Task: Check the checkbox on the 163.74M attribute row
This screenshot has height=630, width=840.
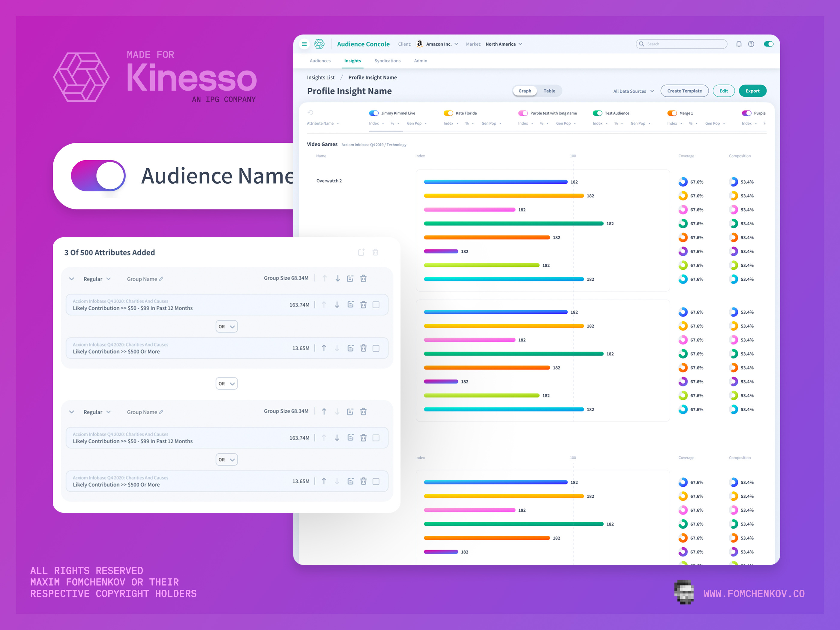Action: 376,304
